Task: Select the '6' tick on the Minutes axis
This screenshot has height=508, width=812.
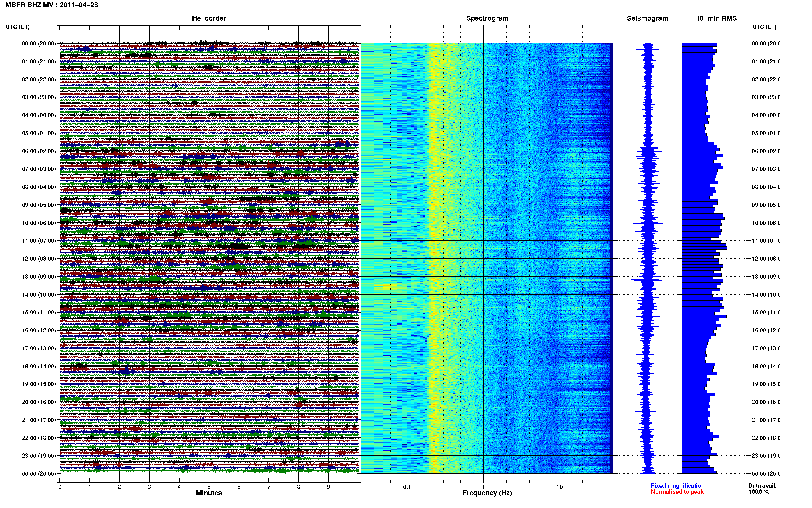Action: [239, 487]
